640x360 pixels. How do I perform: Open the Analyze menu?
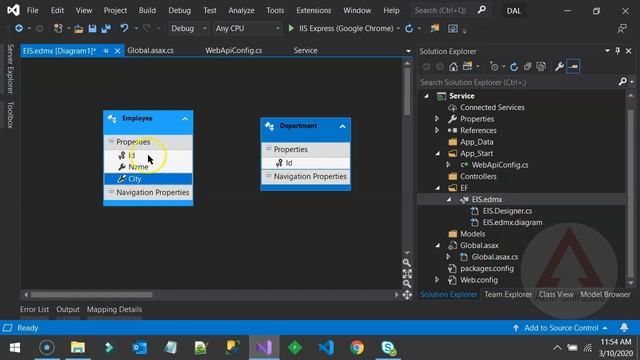[241, 10]
